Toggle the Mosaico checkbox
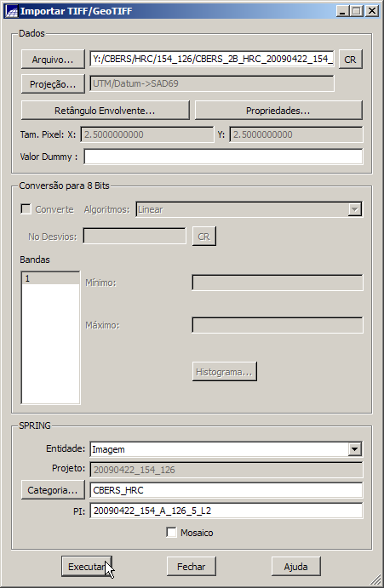This screenshot has height=588, width=384. coord(171,533)
